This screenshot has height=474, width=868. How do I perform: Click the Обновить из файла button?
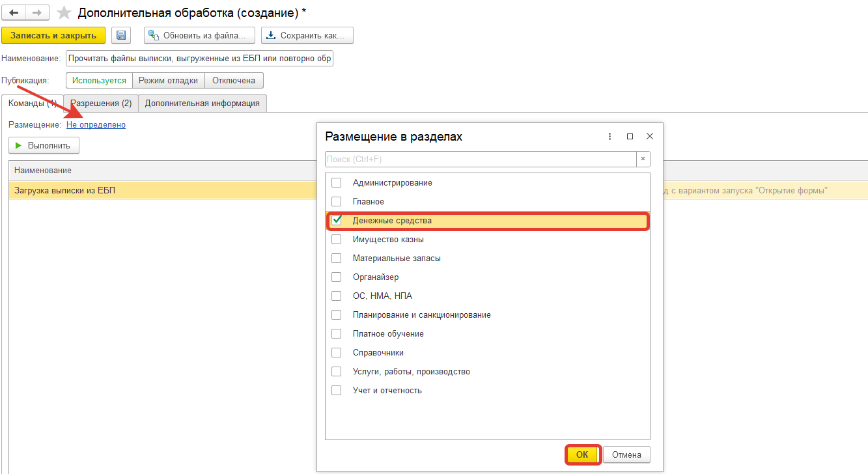199,35
